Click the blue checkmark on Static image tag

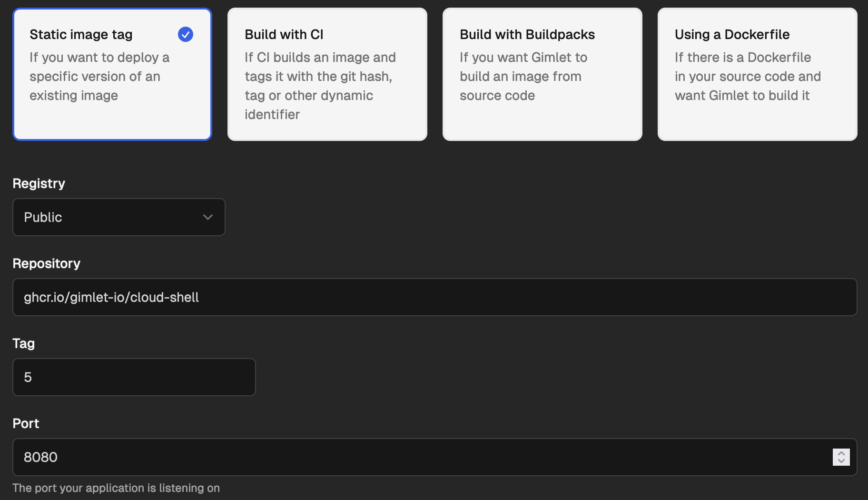(x=186, y=34)
